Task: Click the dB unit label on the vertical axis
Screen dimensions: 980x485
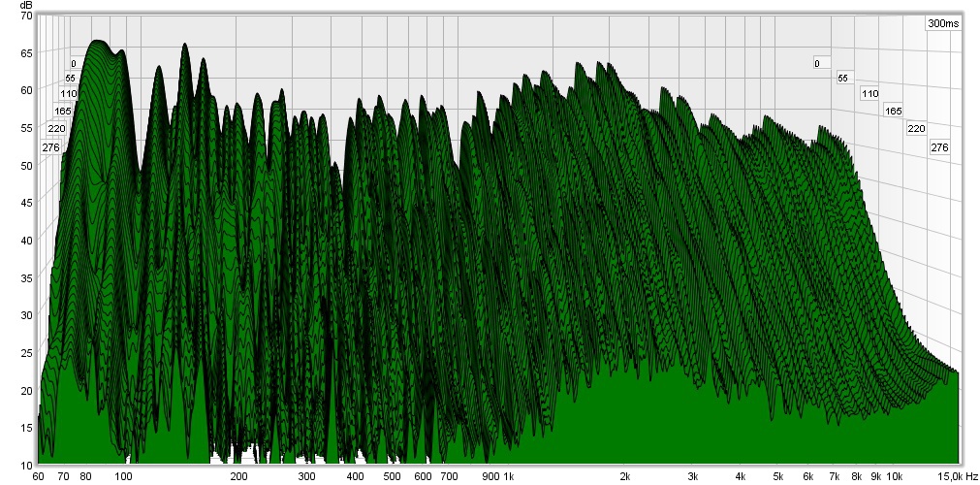Action: 26,5
